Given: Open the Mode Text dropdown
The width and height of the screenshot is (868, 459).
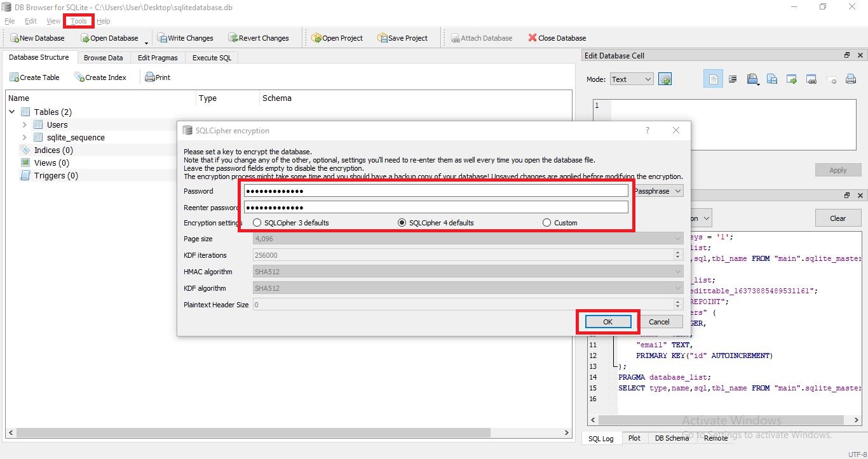Looking at the screenshot, I should (x=632, y=79).
